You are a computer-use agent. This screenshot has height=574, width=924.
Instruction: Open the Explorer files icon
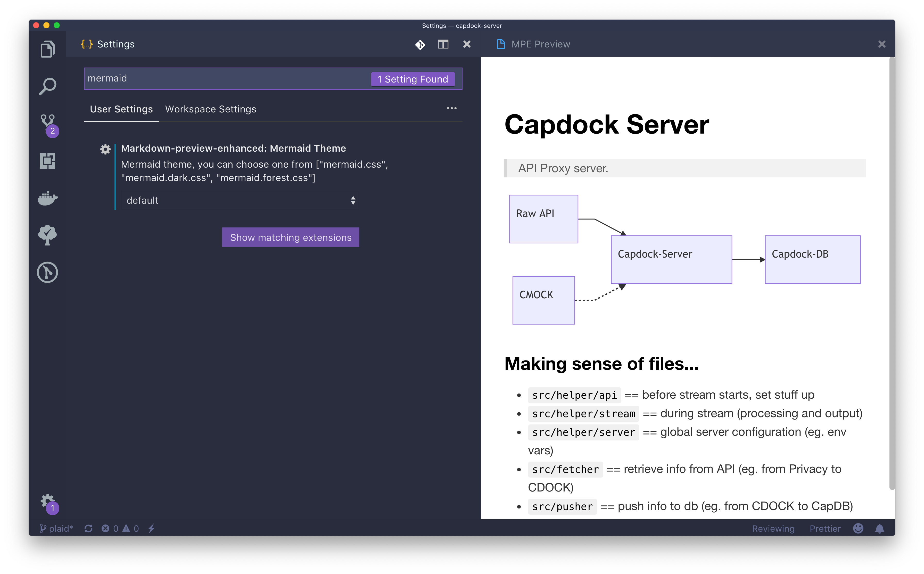pos(47,49)
